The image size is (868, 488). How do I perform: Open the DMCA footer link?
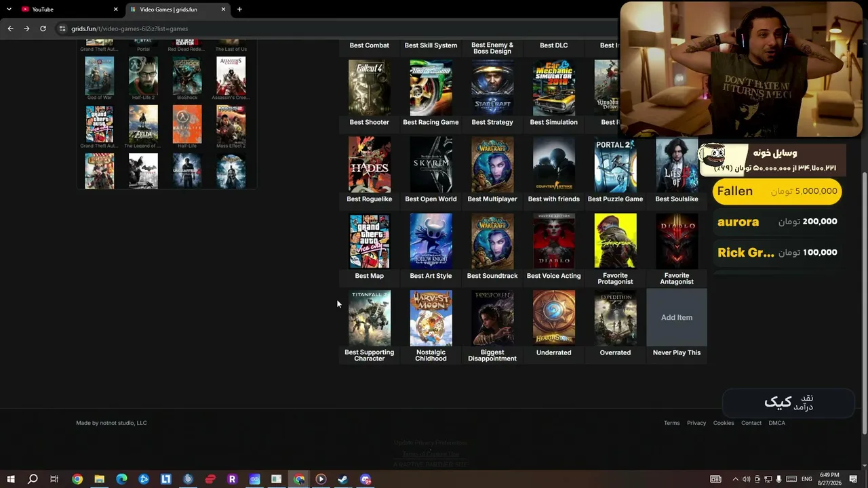click(x=777, y=423)
